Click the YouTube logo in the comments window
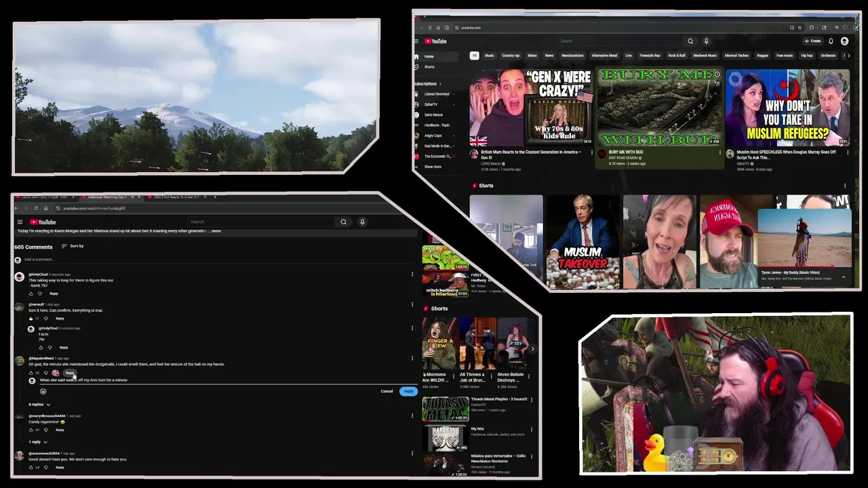Screen dimensions: 868x488 43,222
